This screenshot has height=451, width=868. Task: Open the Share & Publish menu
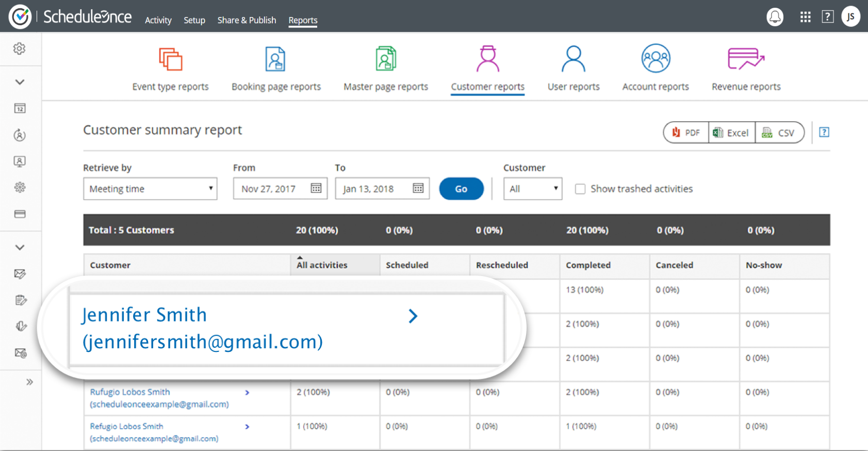pos(247,20)
